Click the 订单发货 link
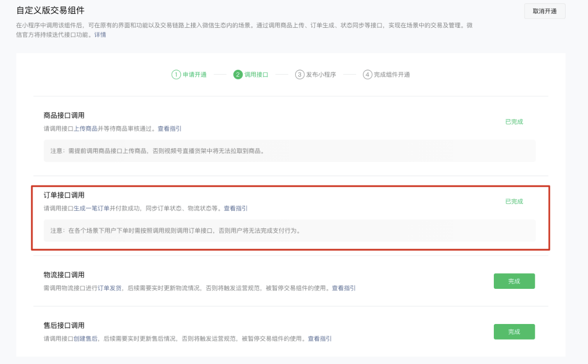 (x=110, y=288)
